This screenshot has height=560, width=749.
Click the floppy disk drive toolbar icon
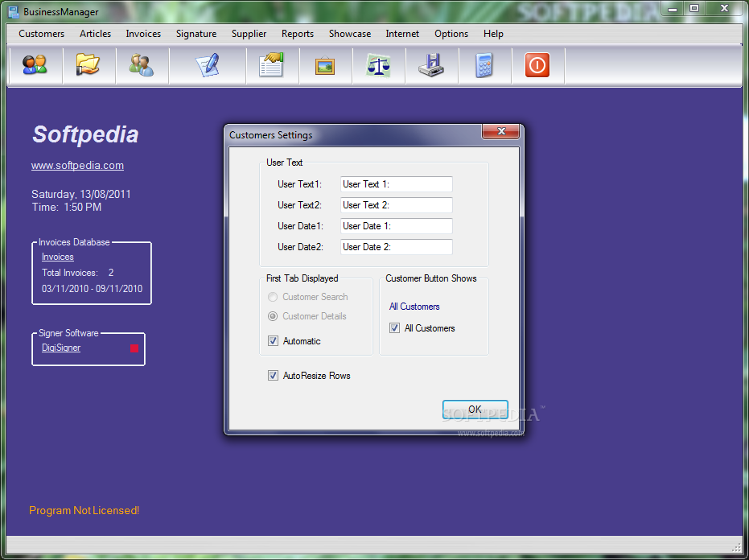pos(431,65)
